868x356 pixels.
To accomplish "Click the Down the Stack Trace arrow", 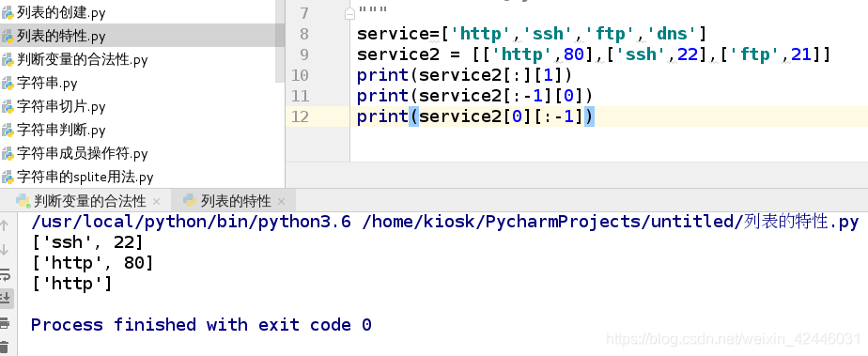I will pyautogui.click(x=5, y=250).
